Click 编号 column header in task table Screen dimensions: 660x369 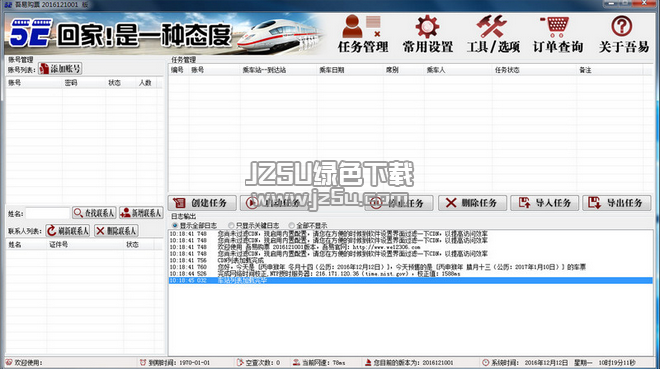coord(178,70)
